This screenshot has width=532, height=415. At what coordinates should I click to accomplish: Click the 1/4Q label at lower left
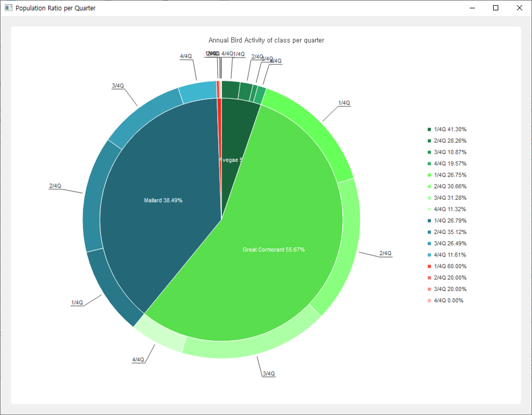pyautogui.click(x=77, y=302)
